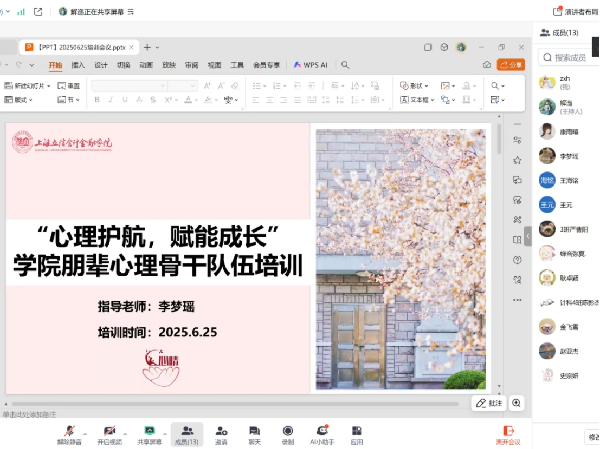The image size is (600, 449).
Task: Open the 动画 ribbon tab
Action: click(x=146, y=65)
